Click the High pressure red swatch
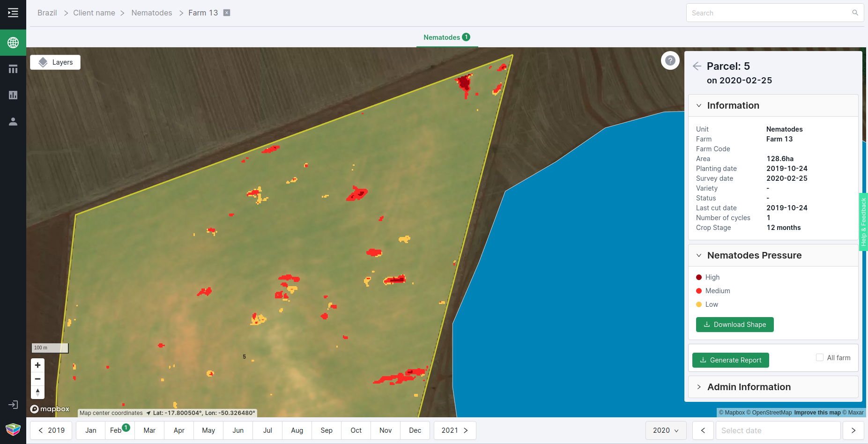Image resolution: width=868 pixels, height=444 pixels. pos(699,277)
